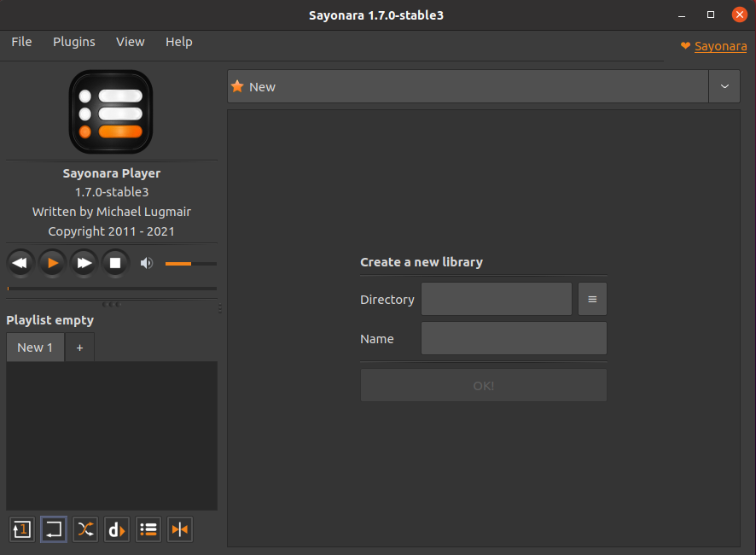
Task: Click the Directory input field
Action: (x=497, y=299)
